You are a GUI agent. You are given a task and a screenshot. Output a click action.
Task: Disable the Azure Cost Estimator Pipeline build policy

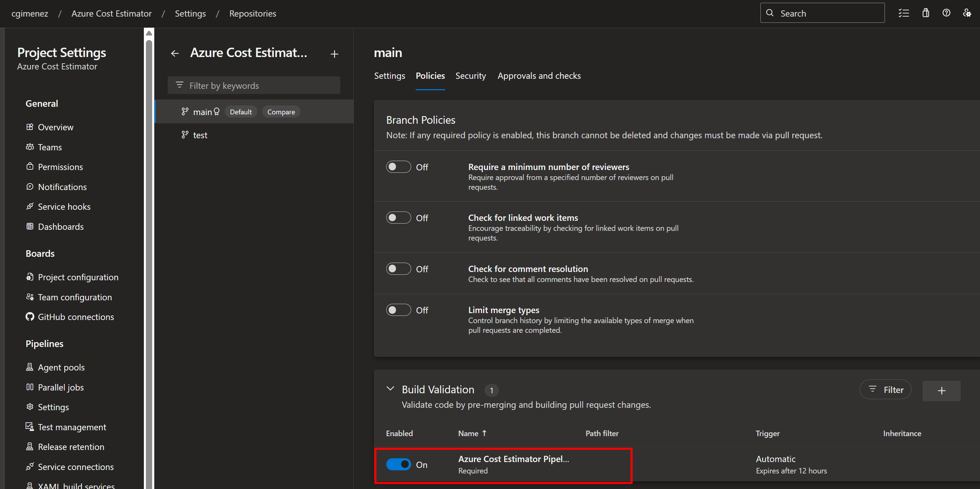pos(398,464)
